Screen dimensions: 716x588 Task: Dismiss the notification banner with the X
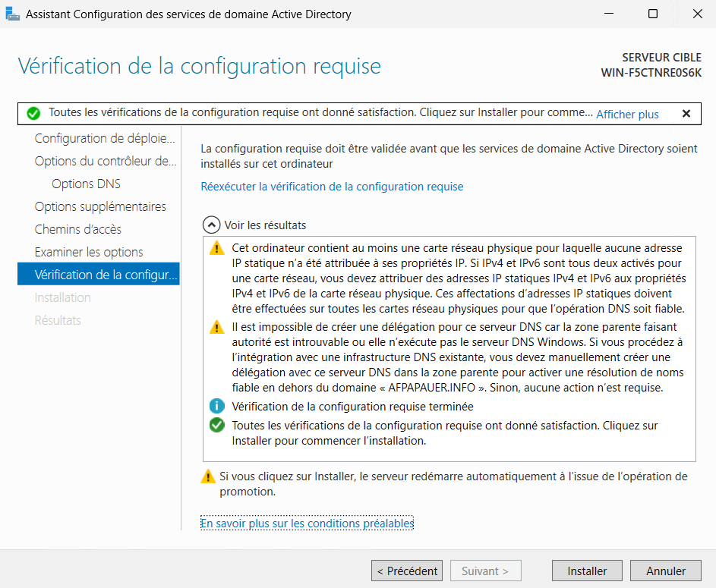point(686,114)
